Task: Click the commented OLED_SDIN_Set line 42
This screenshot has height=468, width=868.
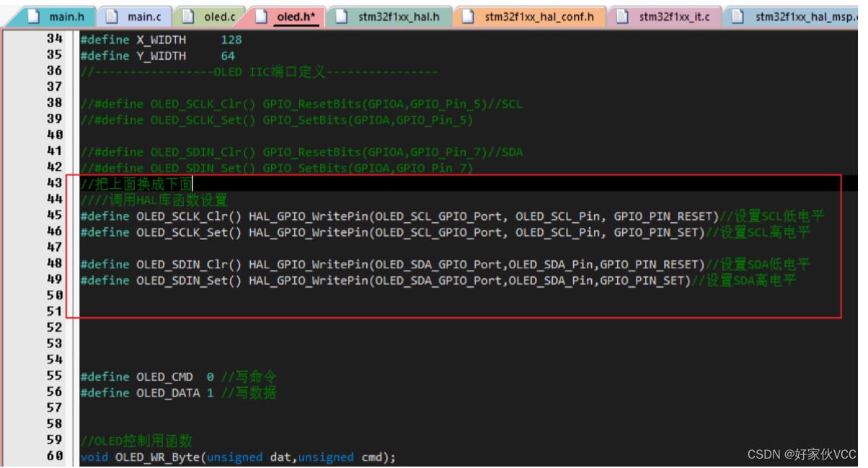Action: point(277,168)
